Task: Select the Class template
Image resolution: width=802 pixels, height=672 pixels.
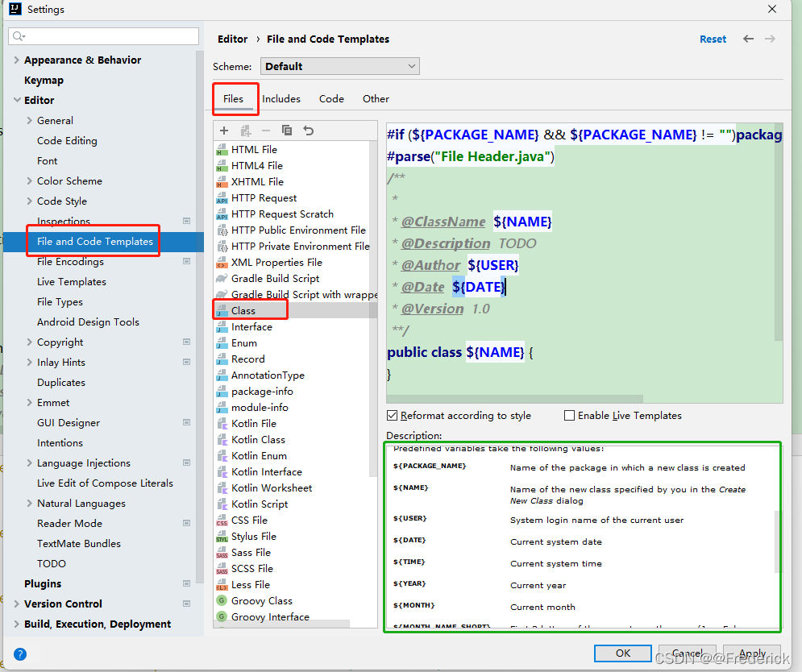Action: pos(295,310)
